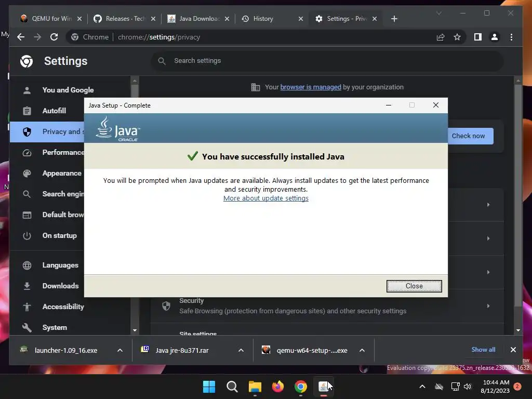Close the History tab
This screenshot has width=532, height=399.
[x=301, y=19]
